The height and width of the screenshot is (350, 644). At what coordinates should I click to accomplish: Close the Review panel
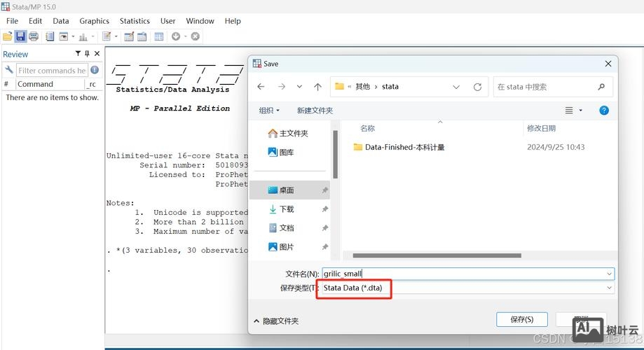point(97,53)
